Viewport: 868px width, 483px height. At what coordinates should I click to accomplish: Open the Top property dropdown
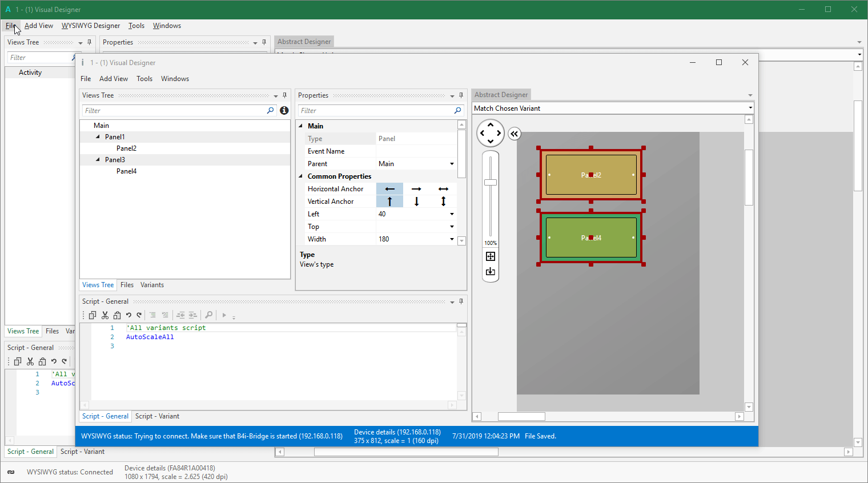pos(452,227)
